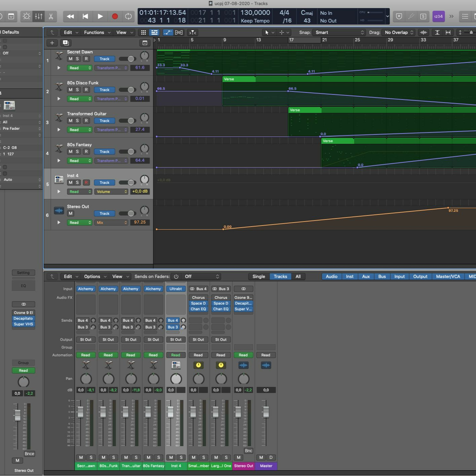Switch mixer to Single view tab

pyautogui.click(x=258, y=276)
